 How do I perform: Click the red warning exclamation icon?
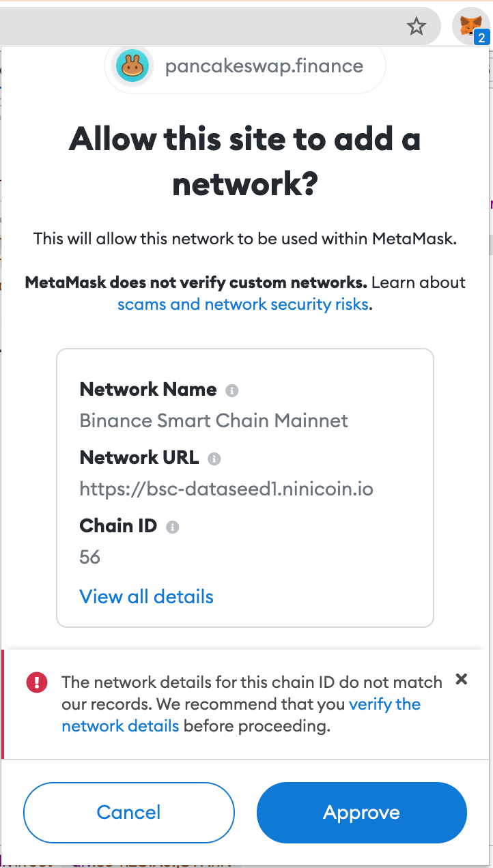pyautogui.click(x=37, y=682)
